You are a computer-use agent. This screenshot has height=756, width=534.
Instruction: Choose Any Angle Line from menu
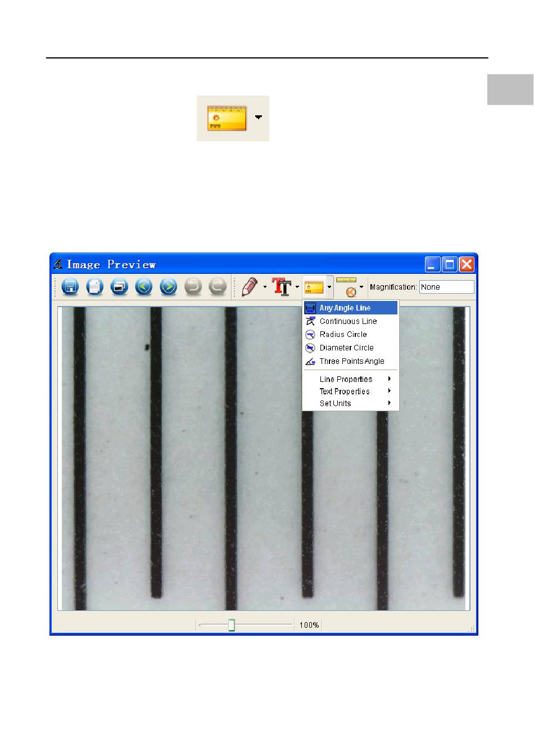(x=350, y=308)
